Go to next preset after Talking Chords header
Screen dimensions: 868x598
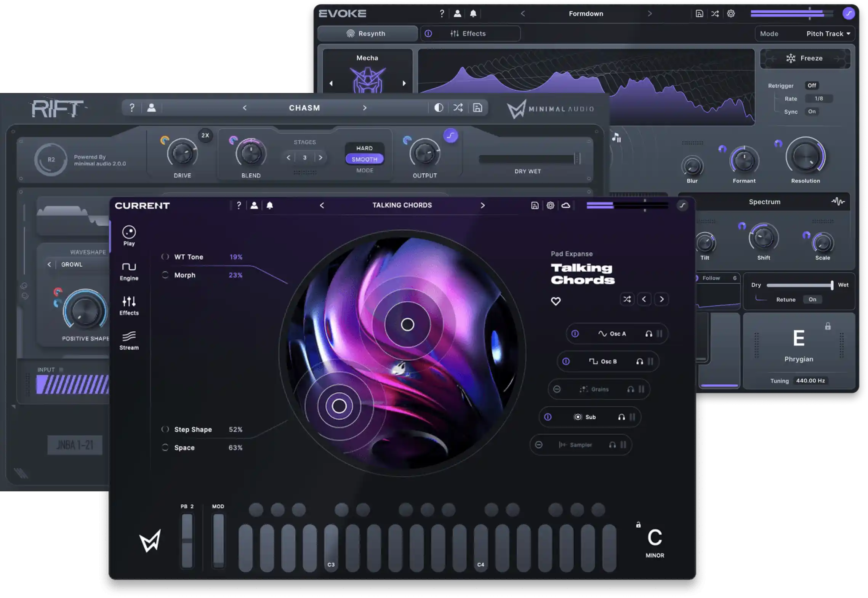point(482,205)
